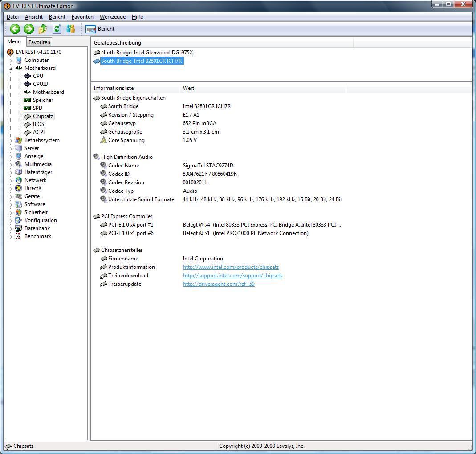Click the CPU chip icon in tree

[x=27, y=76]
